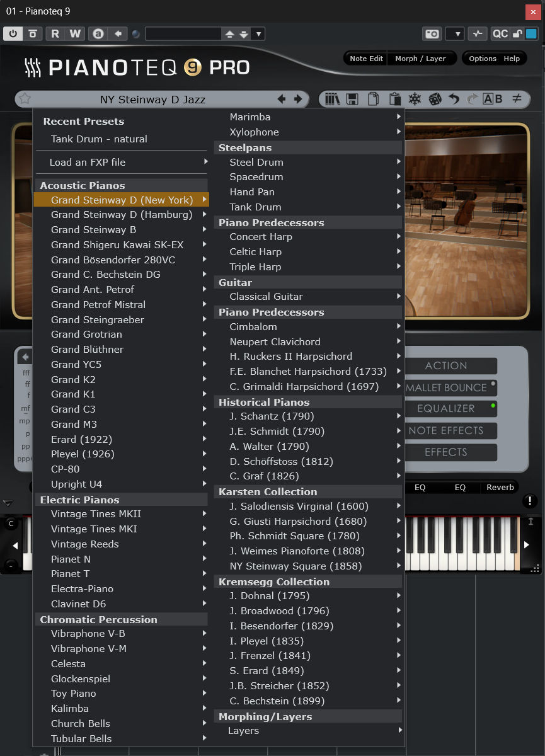Screen dimensions: 545x756
Task: Expand Grand Bösendorfer 280VC submenu
Action: point(121,260)
